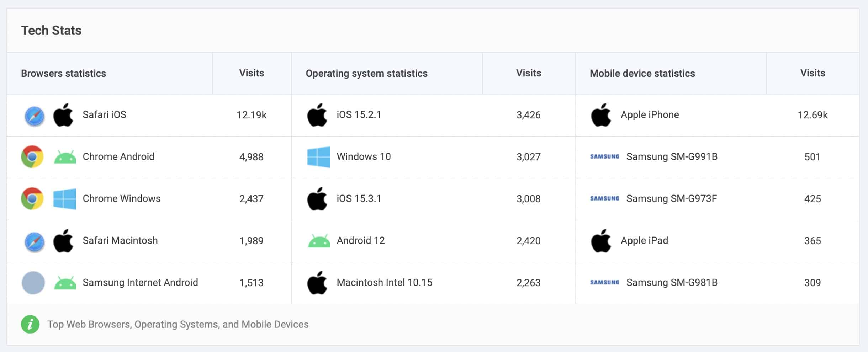Select the iOS 15.3.1 label
The height and width of the screenshot is (352, 868).
[359, 199]
